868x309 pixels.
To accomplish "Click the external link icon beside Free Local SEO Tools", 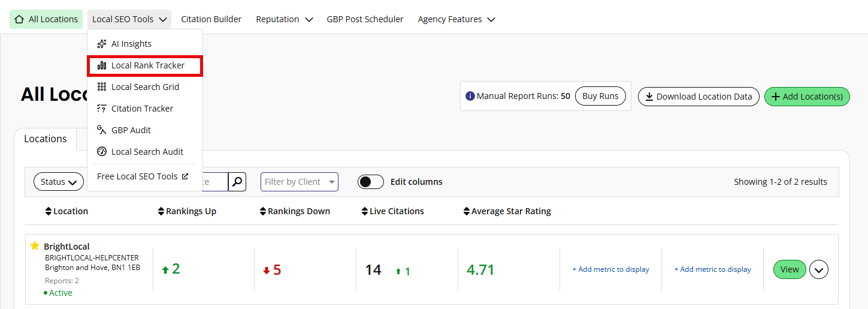I will tap(185, 176).
